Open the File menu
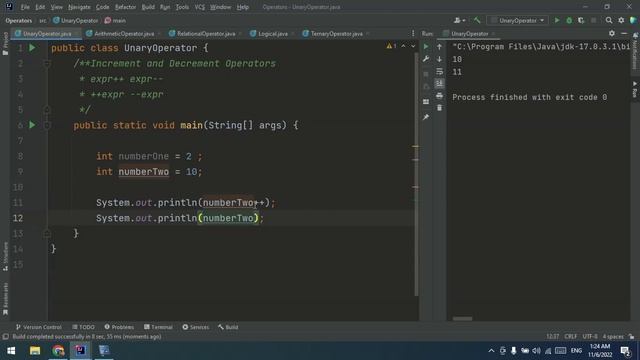Viewport: 640px width, 360px height. point(25,7)
